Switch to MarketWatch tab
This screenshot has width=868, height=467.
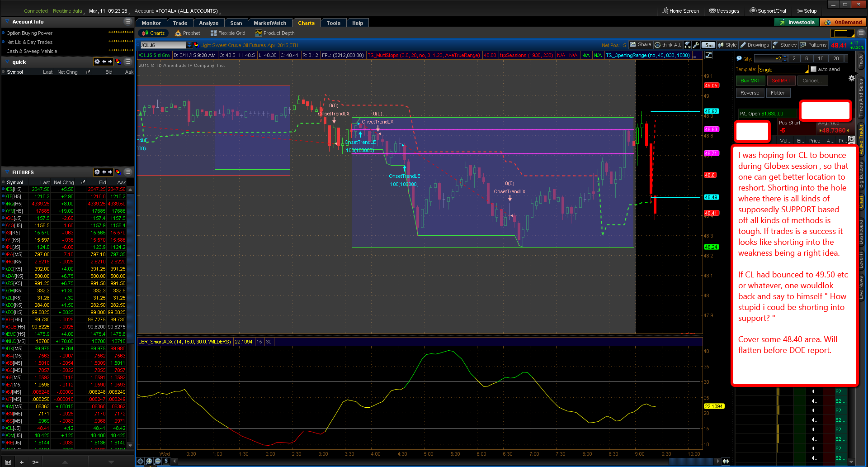tap(270, 23)
